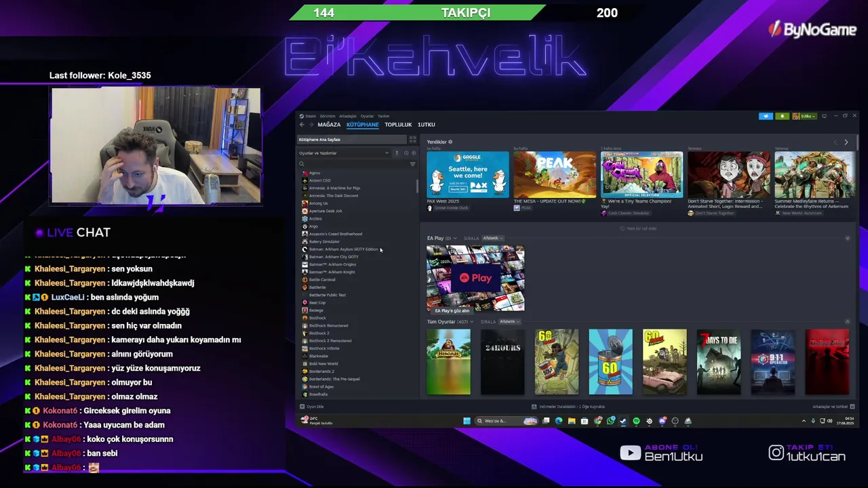Open Tüm Oyunlar Alfabetik sort dropdown
Image resolution: width=868 pixels, height=488 pixels.
pos(509,322)
